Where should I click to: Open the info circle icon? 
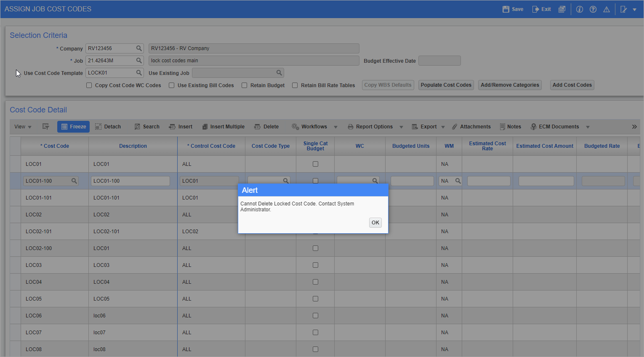pyautogui.click(x=580, y=9)
